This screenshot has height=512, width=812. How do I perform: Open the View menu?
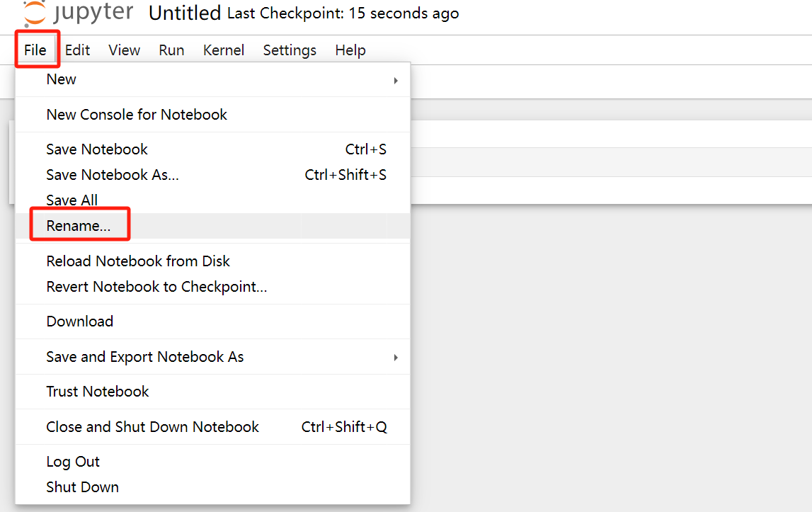click(125, 50)
